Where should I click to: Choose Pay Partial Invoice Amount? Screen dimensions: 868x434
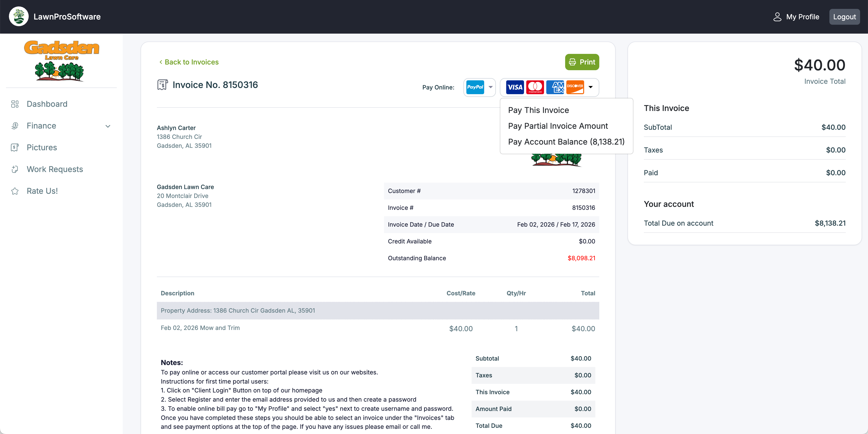(558, 126)
